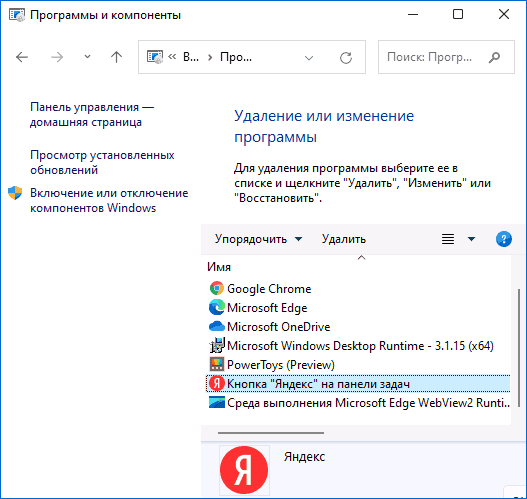527x499 pixels.
Task: Click the control panel icon in the address bar
Action: (x=155, y=57)
